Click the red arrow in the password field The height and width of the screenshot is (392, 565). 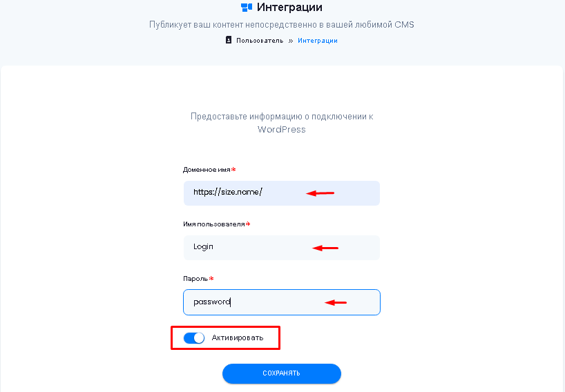point(336,302)
